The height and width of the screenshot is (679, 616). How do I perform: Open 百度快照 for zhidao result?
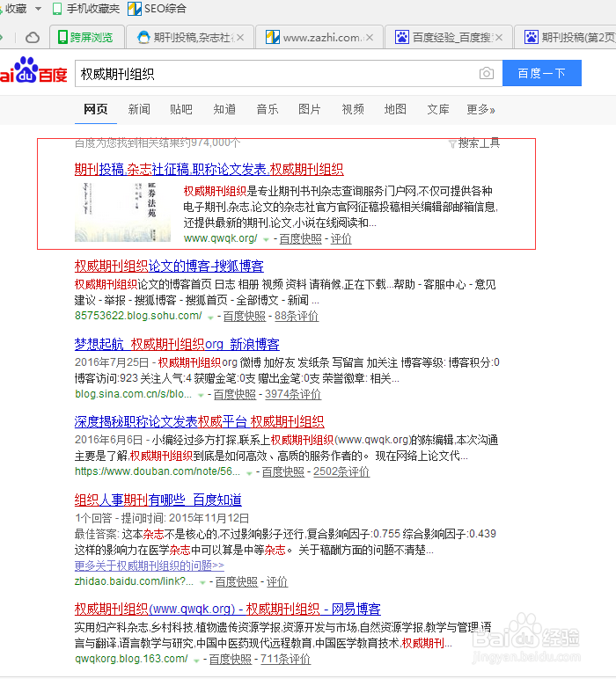tap(237, 581)
